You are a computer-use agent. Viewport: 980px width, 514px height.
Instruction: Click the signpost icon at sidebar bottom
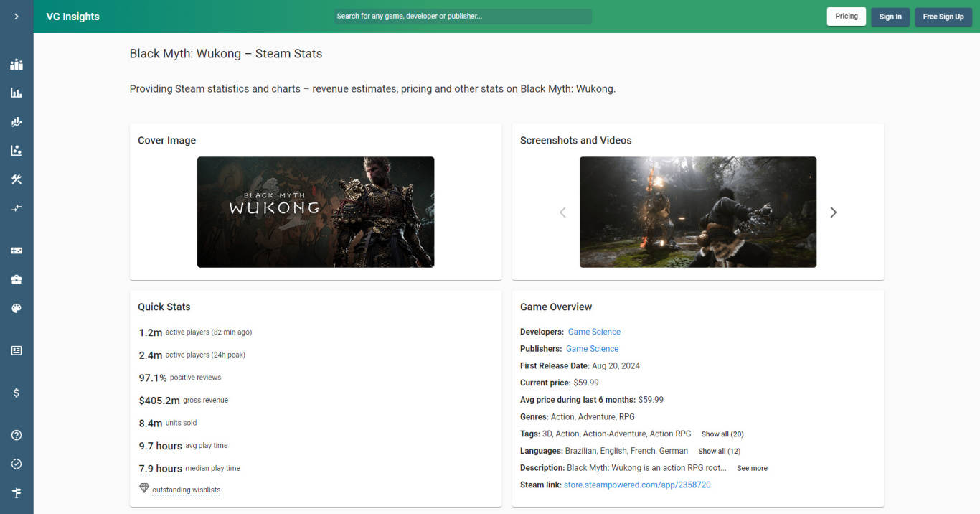tap(17, 492)
